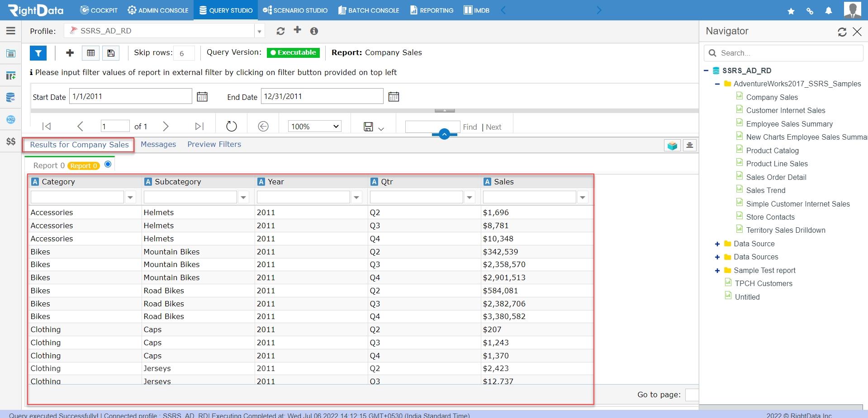Add new query with toolbar plus icon
The height and width of the screenshot is (418, 868).
coord(70,53)
